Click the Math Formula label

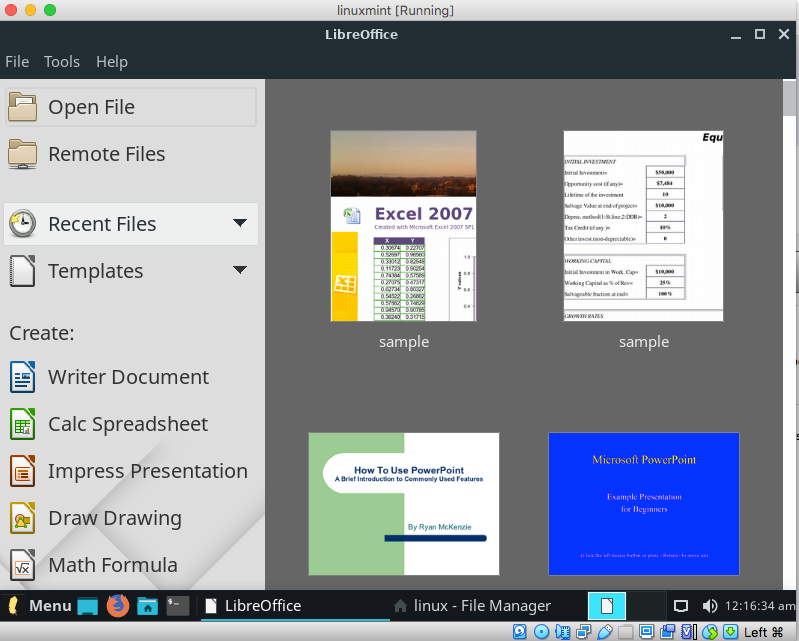pos(113,565)
